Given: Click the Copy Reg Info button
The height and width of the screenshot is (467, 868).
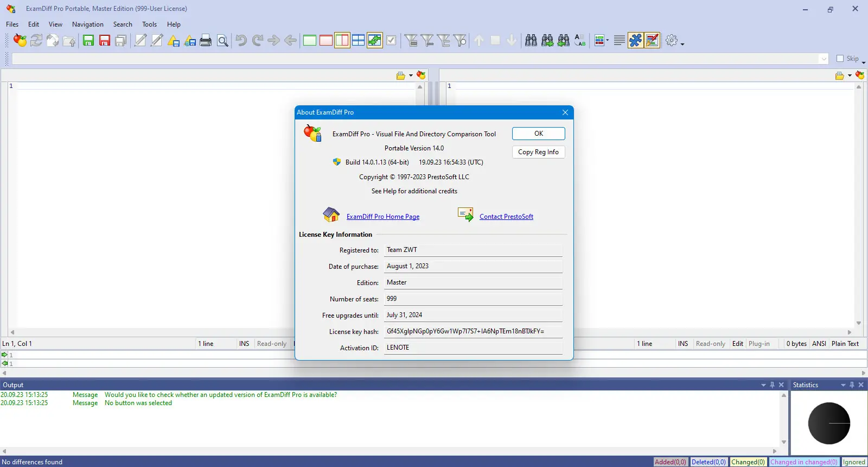Looking at the screenshot, I should pyautogui.click(x=538, y=152).
